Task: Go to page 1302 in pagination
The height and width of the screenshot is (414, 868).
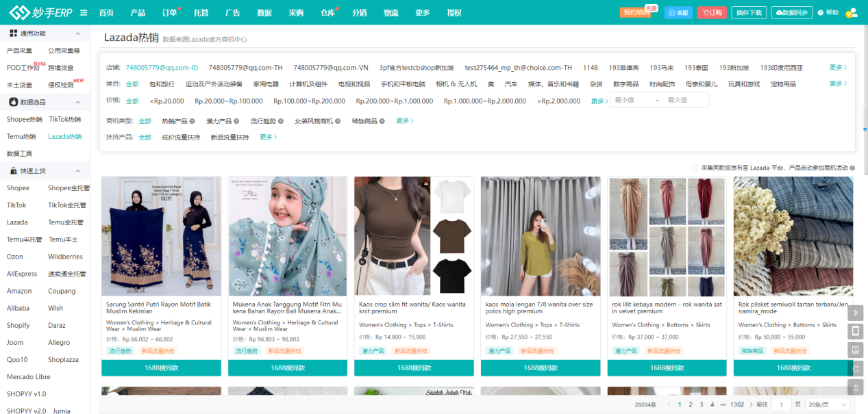Action: (737, 404)
